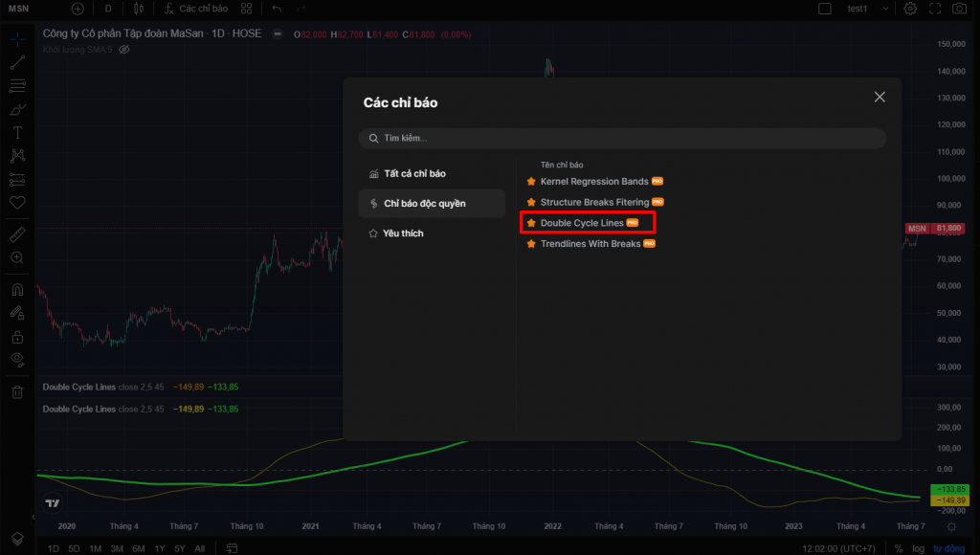This screenshot has height=555, width=980.
Task: Remove all drawings with the trash icon
Action: tap(16, 390)
